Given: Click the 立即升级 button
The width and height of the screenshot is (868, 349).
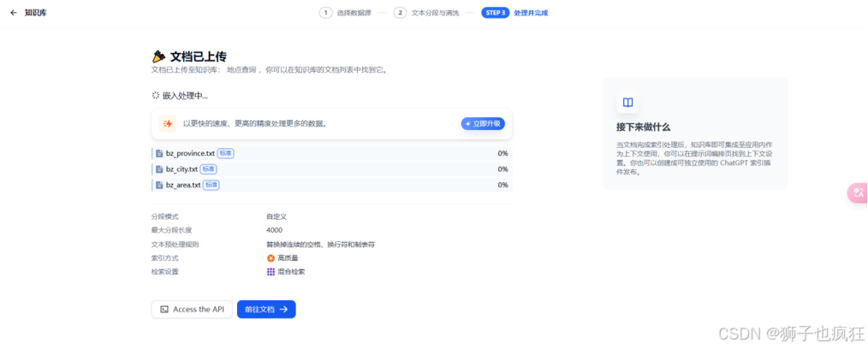Looking at the screenshot, I should tap(483, 123).
